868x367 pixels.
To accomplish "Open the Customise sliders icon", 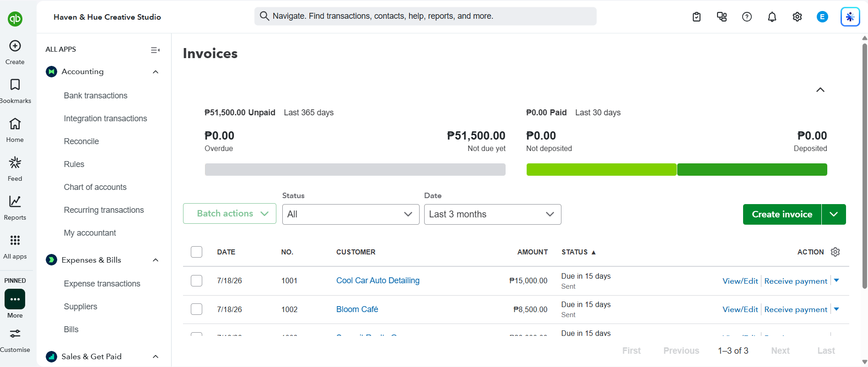I will 15,334.
